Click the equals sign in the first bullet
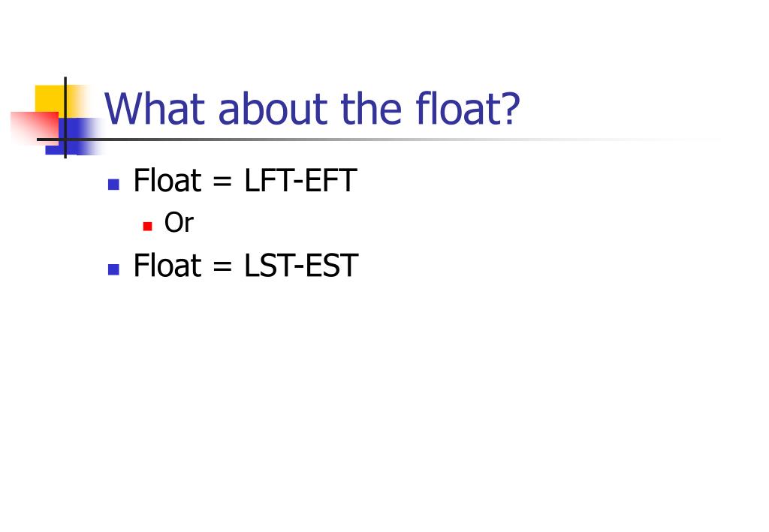The height and width of the screenshot is (532, 769). 222,182
